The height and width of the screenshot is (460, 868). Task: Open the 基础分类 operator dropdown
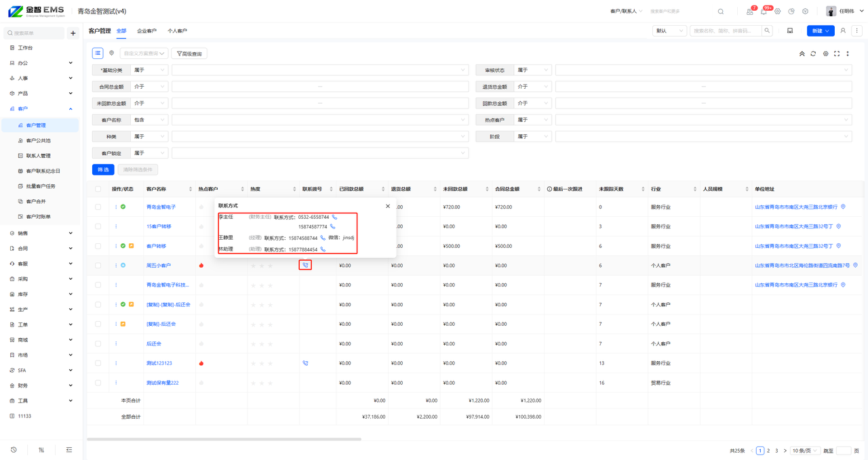tap(149, 70)
